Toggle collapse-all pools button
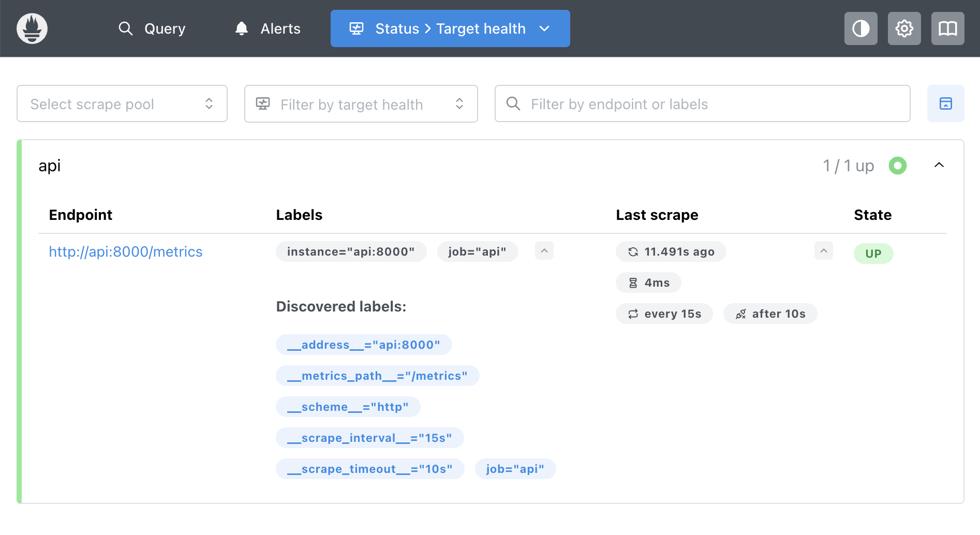The image size is (980, 535). 945,103
